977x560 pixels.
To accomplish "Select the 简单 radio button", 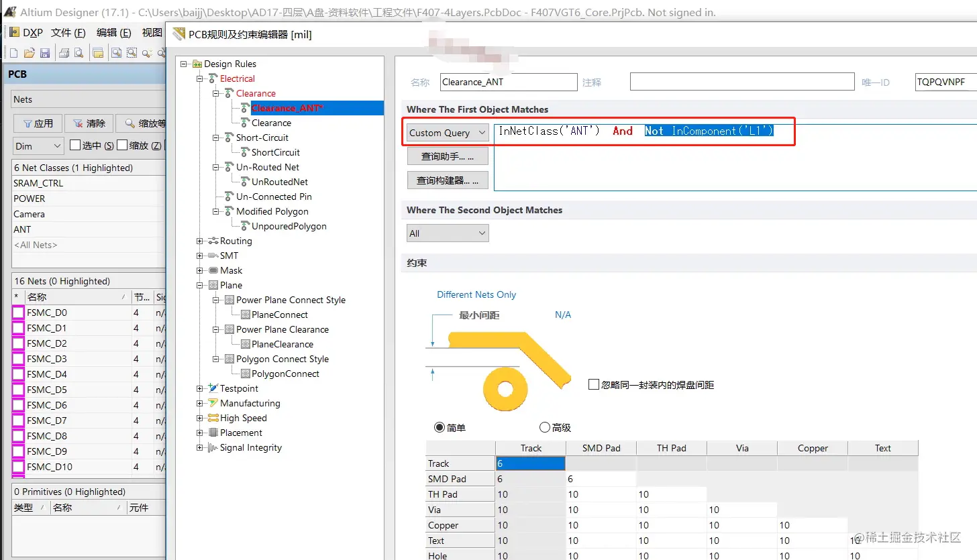I will 440,427.
